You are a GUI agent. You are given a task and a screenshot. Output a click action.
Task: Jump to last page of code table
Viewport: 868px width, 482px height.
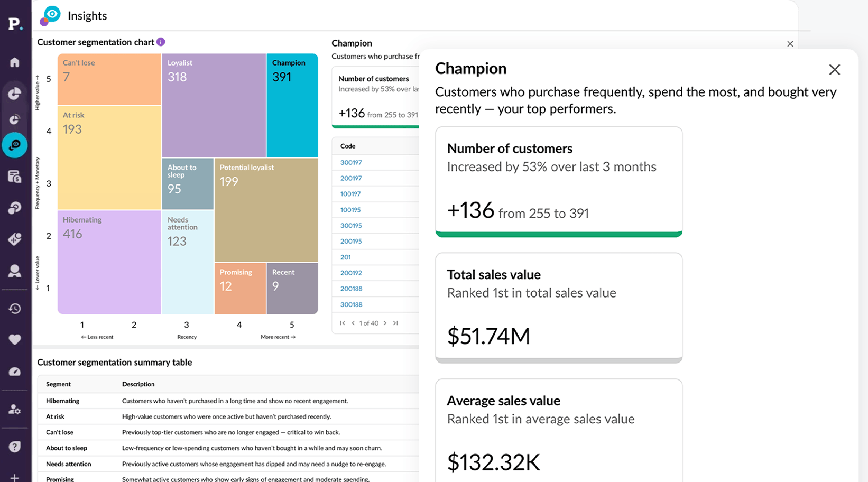(395, 323)
